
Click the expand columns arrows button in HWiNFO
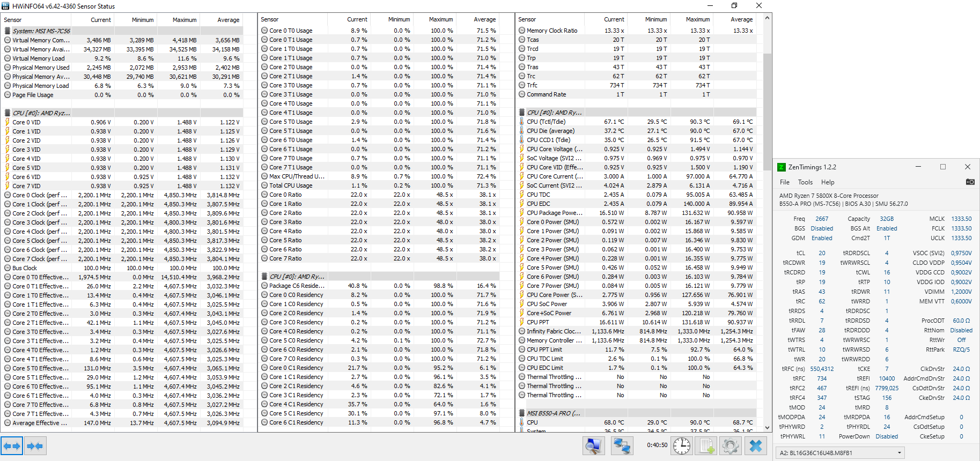coord(12,446)
